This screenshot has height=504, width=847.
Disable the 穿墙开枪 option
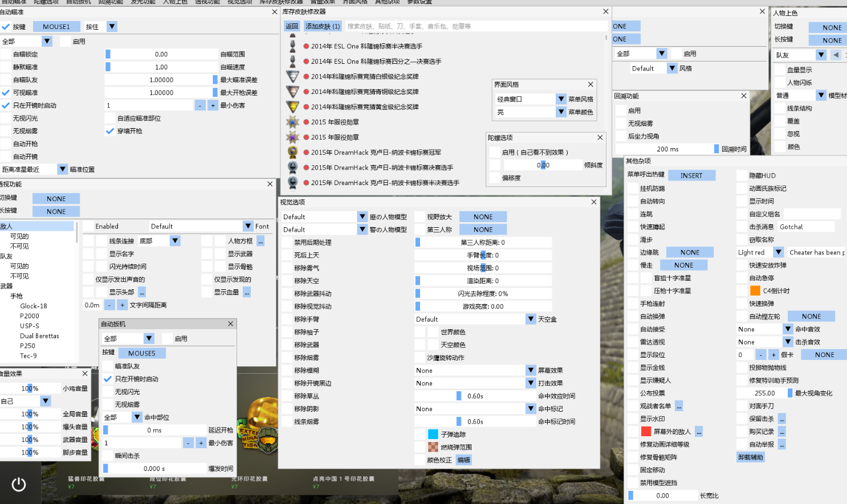point(110,131)
